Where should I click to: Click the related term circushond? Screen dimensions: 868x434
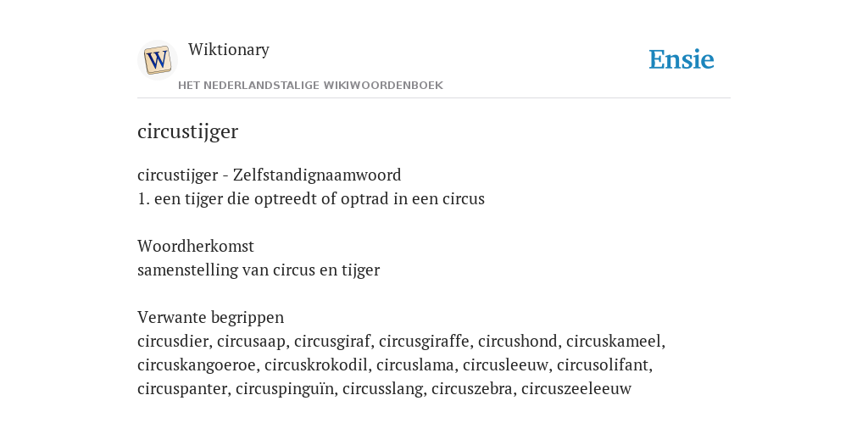518,342
